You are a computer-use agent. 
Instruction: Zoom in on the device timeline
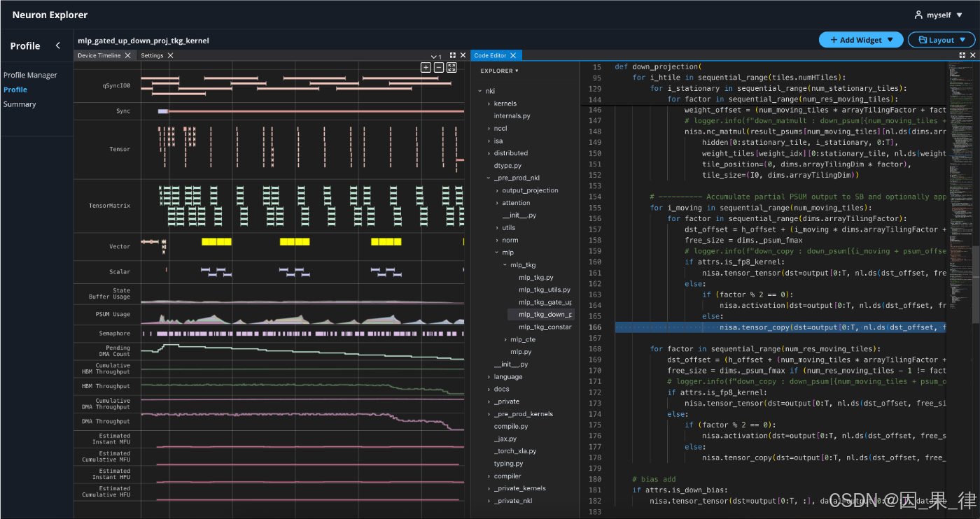pos(426,68)
